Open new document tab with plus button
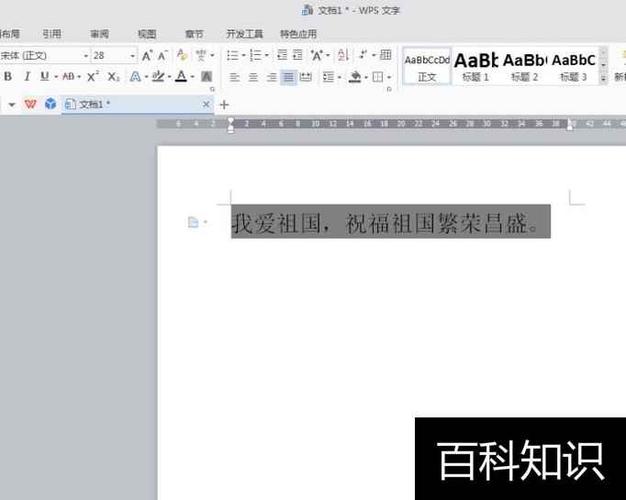626x500 pixels. [x=224, y=105]
